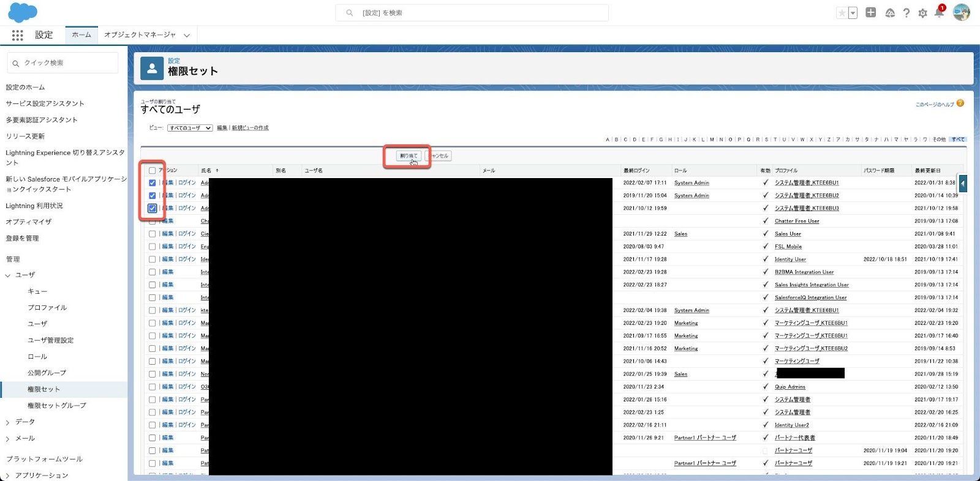Image resolution: width=980 pixels, height=481 pixels.
Task: Check the Identity User2 row checkbox
Action: (x=153, y=425)
